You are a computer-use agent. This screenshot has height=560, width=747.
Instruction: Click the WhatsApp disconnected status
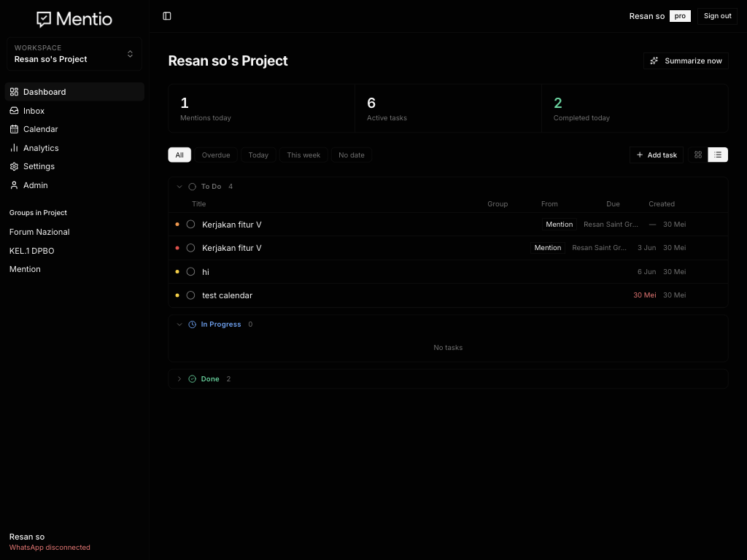click(50, 548)
